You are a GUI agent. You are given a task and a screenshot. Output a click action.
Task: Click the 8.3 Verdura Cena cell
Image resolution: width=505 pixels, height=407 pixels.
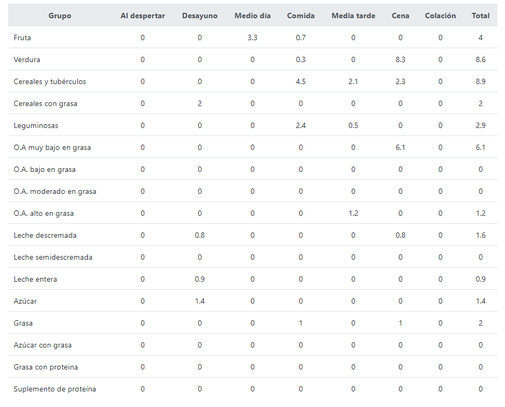[400, 60]
